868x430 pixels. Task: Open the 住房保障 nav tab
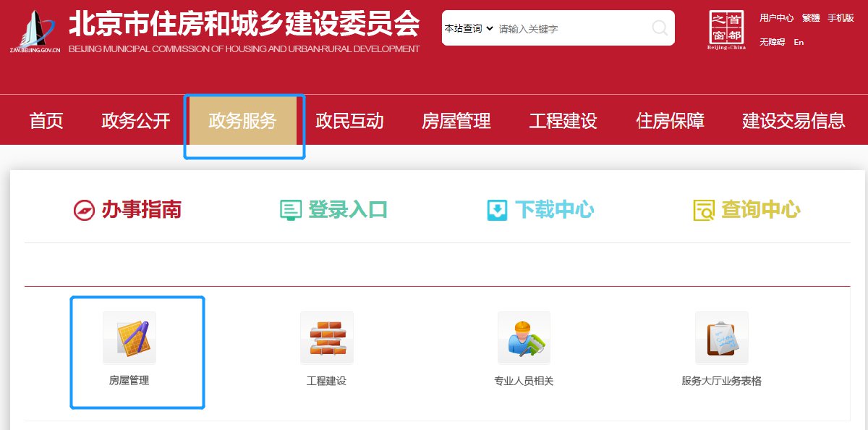click(x=671, y=121)
